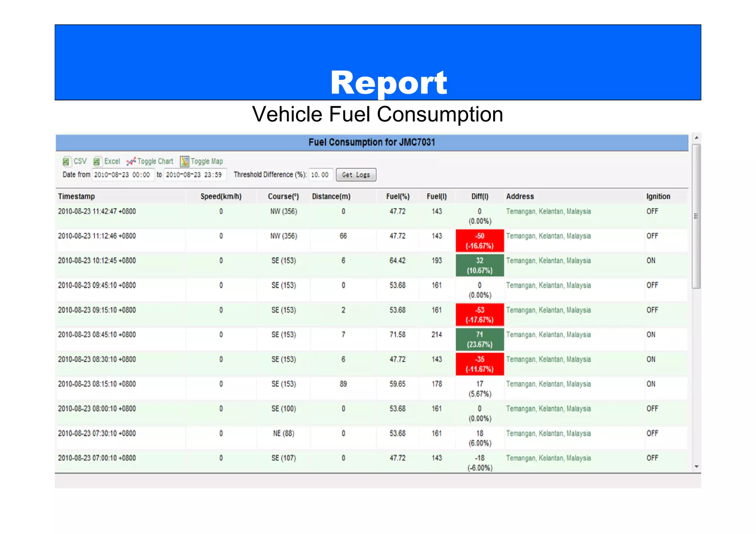Click green diff cell 32 (10.67%)
The height and width of the screenshot is (534, 756).
click(480, 265)
